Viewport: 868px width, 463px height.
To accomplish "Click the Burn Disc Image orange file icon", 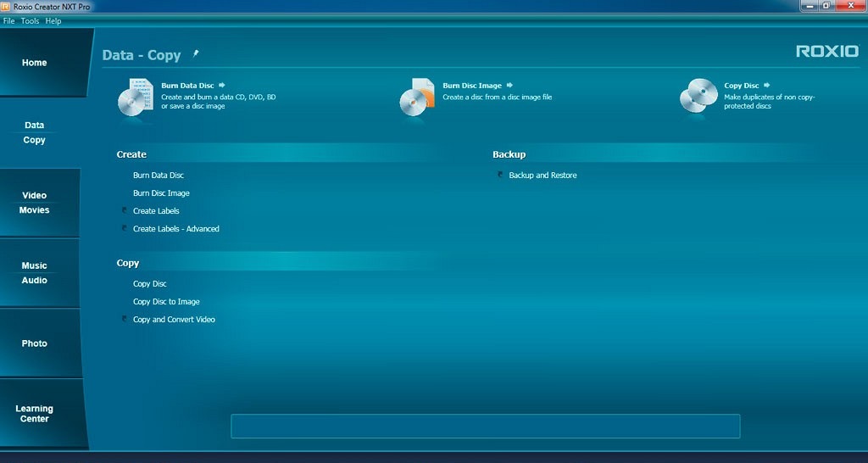I will coord(417,98).
